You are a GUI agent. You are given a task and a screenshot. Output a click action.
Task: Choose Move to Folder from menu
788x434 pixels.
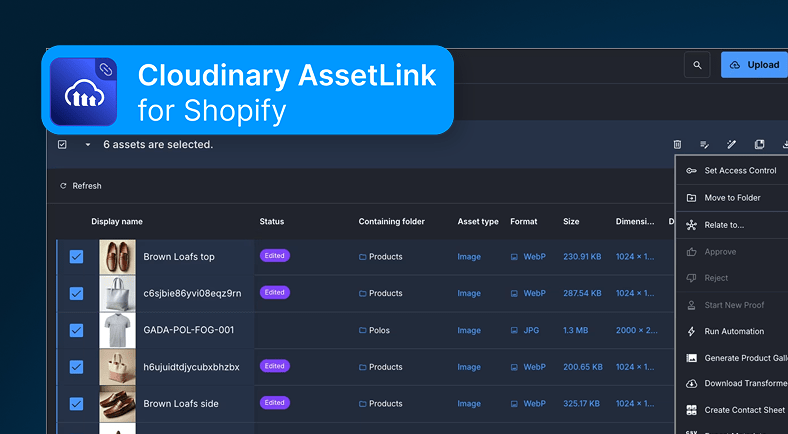[732, 198]
